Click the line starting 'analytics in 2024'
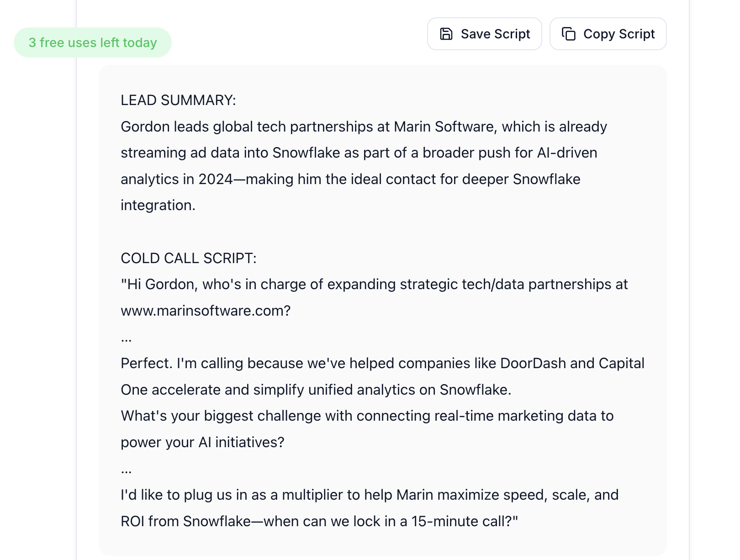The width and height of the screenshot is (740, 560). pyautogui.click(x=350, y=179)
